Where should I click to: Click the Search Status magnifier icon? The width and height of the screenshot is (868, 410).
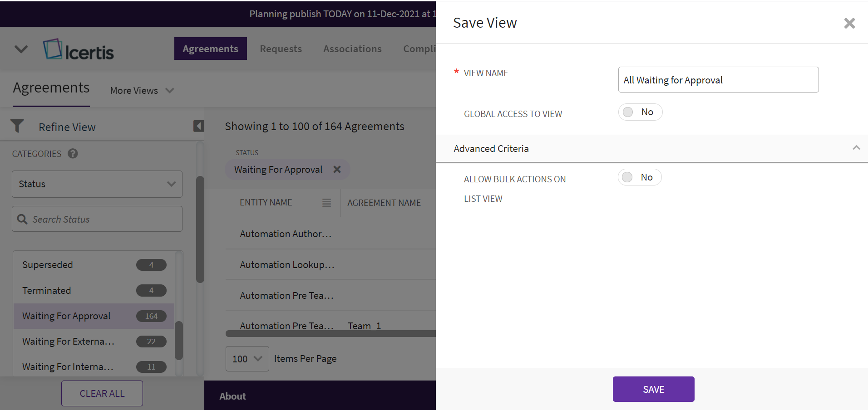22,220
